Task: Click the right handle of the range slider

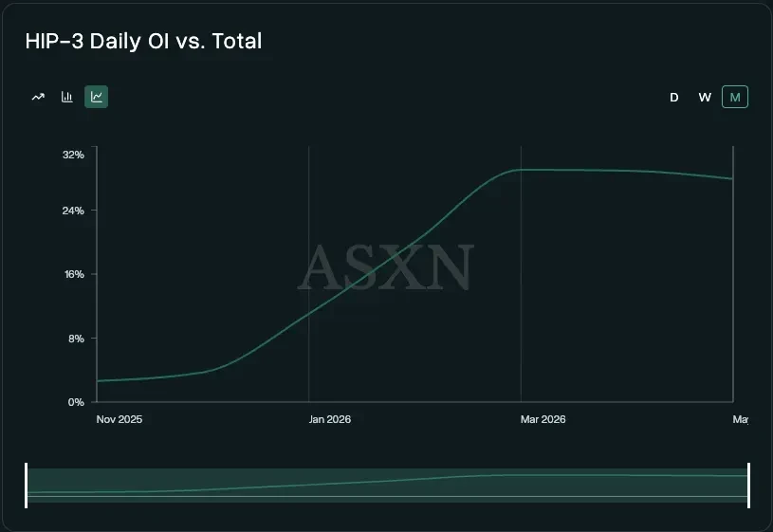Action: coord(748,486)
